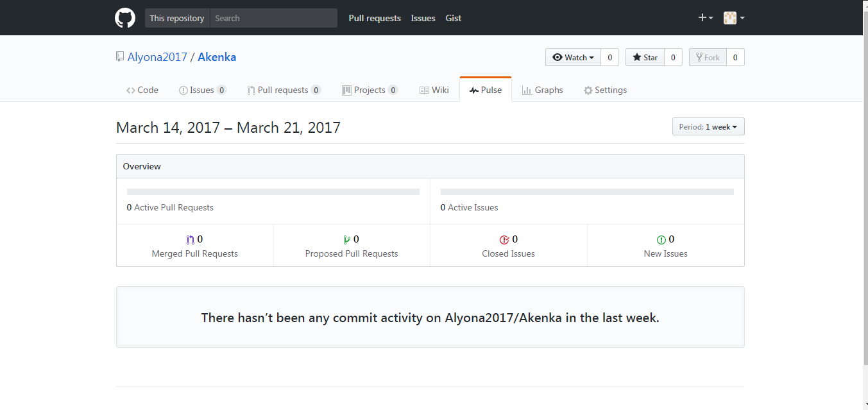Open the Wiki tab
This screenshot has height=410, width=868.
(x=434, y=90)
